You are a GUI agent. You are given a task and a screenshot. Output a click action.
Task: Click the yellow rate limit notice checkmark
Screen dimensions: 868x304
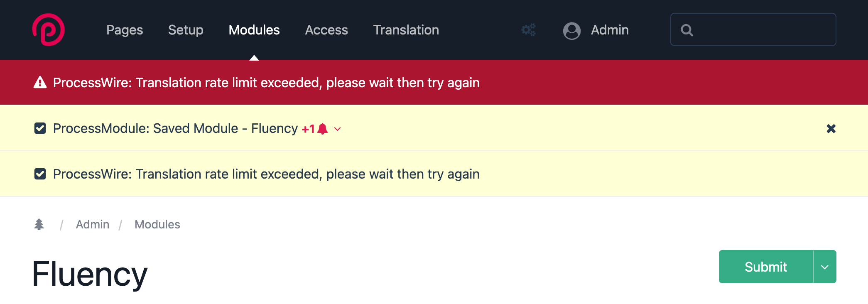[40, 174]
